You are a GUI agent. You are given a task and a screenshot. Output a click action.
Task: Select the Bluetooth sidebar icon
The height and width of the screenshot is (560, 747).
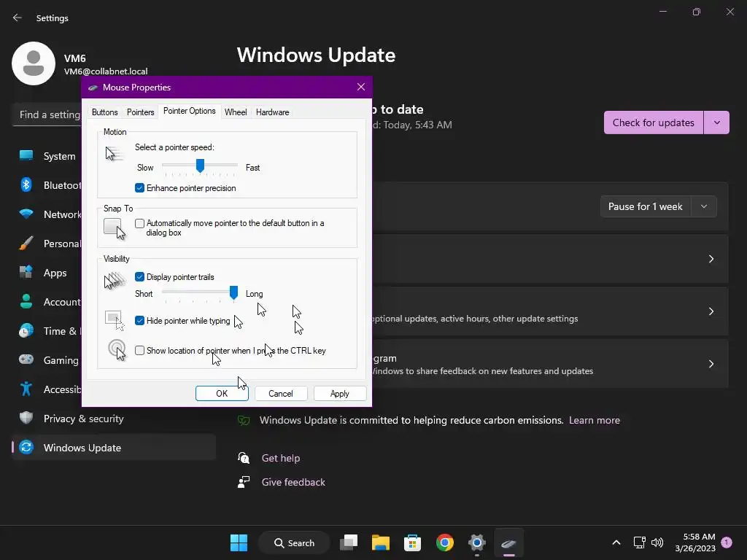coord(26,184)
